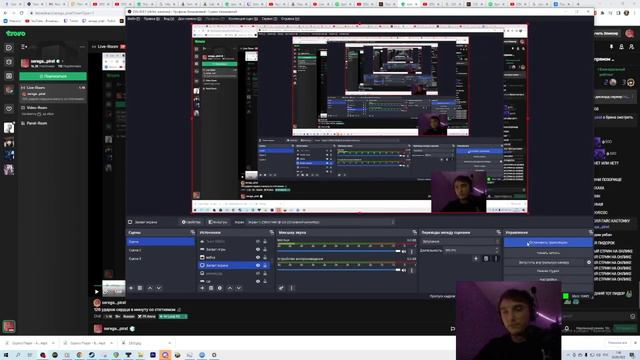Click top Trovo sidebar live icon
This screenshot has height=360, width=640.
click(x=9, y=48)
